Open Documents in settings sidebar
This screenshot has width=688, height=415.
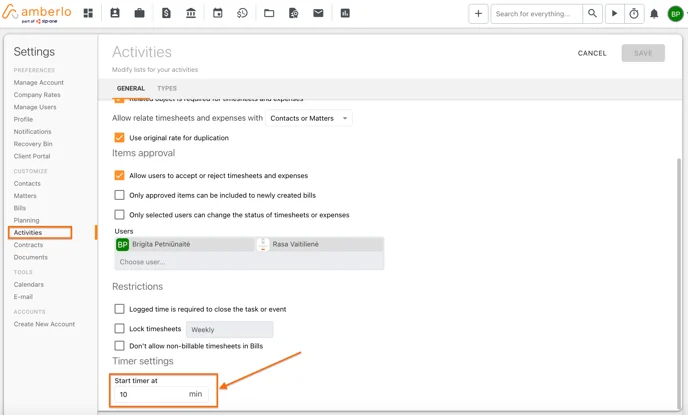(x=31, y=257)
